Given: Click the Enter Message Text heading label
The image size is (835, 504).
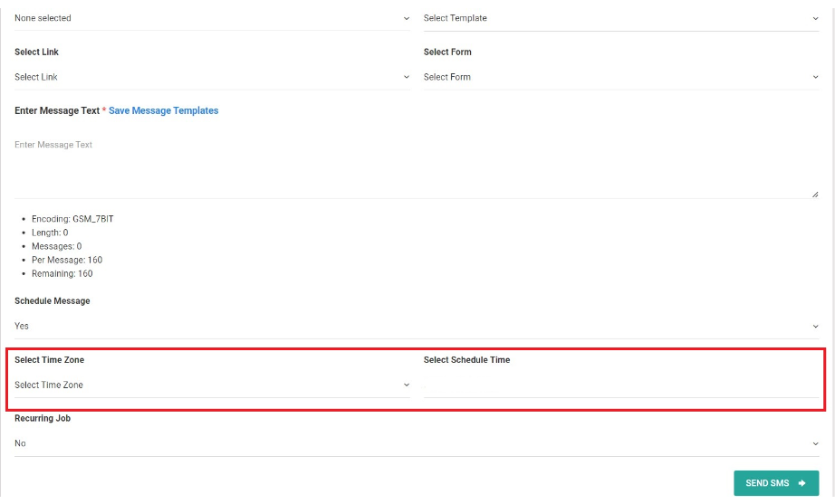Looking at the screenshot, I should coord(57,110).
